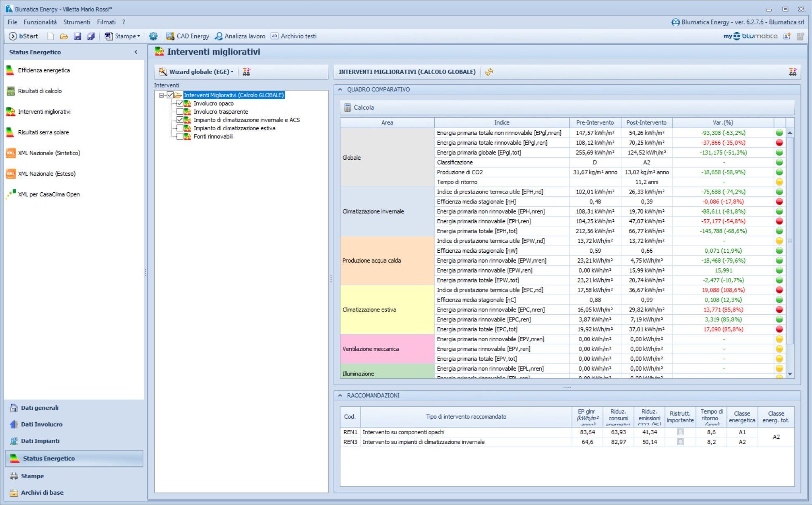Open the Strumenti menu
The height and width of the screenshot is (505, 812).
pos(76,22)
